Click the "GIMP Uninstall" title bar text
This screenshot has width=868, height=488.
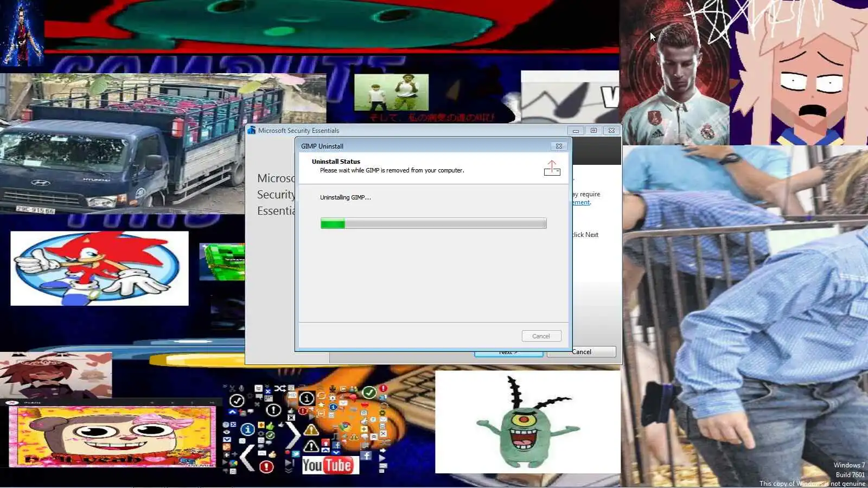pyautogui.click(x=322, y=146)
